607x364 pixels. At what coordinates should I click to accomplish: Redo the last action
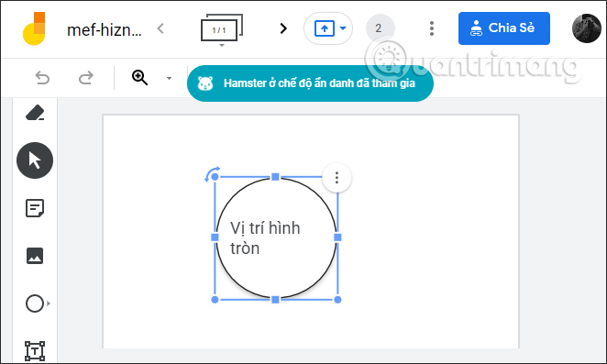[86, 78]
